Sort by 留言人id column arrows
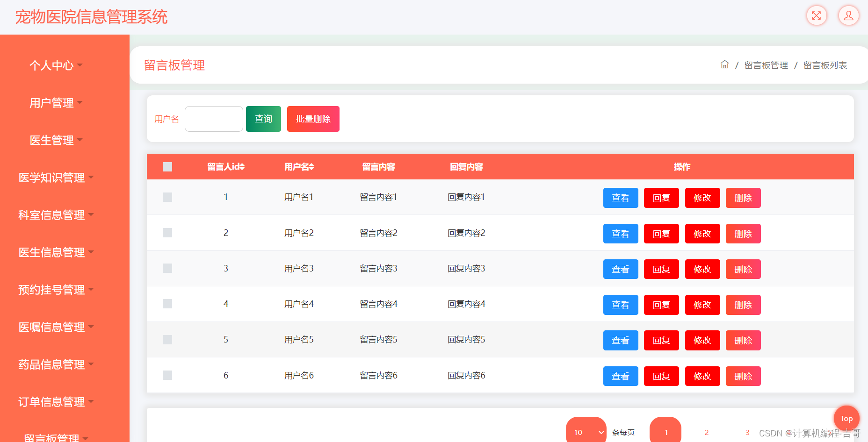 click(x=242, y=167)
